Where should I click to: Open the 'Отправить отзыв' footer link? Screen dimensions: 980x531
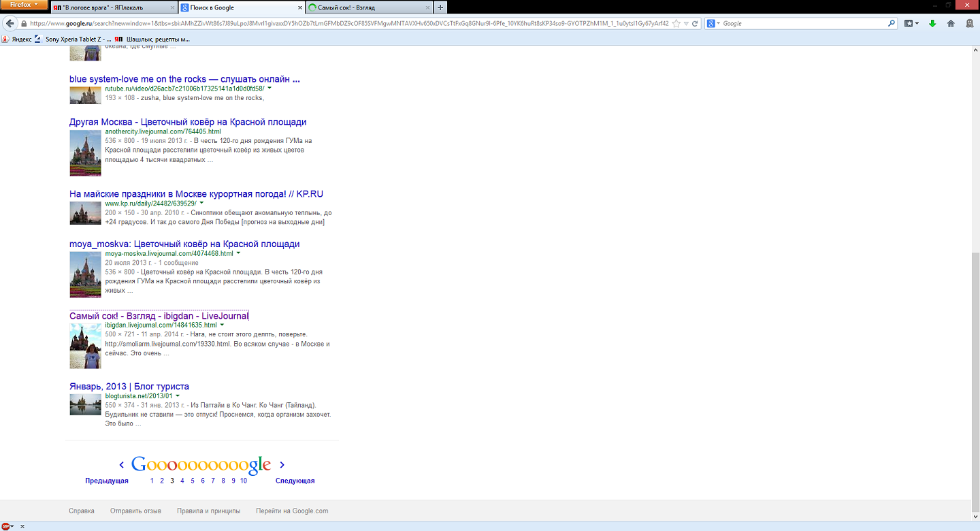point(135,511)
